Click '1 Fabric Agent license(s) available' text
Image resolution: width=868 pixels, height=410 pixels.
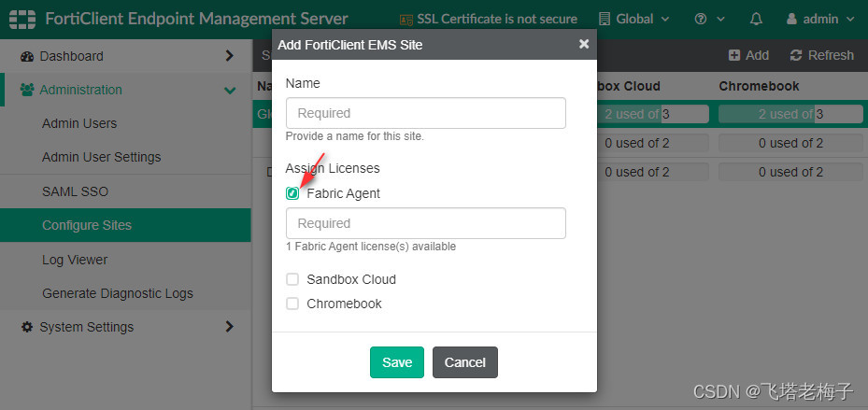371,247
